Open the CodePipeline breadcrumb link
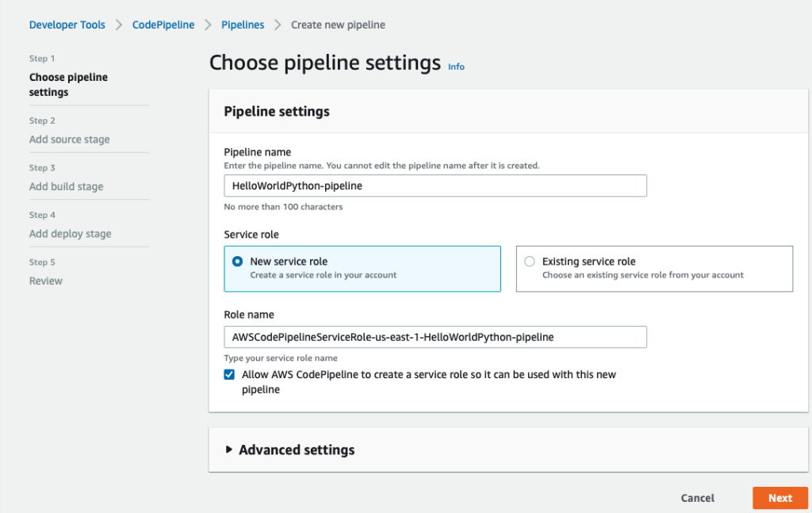 pos(163,25)
